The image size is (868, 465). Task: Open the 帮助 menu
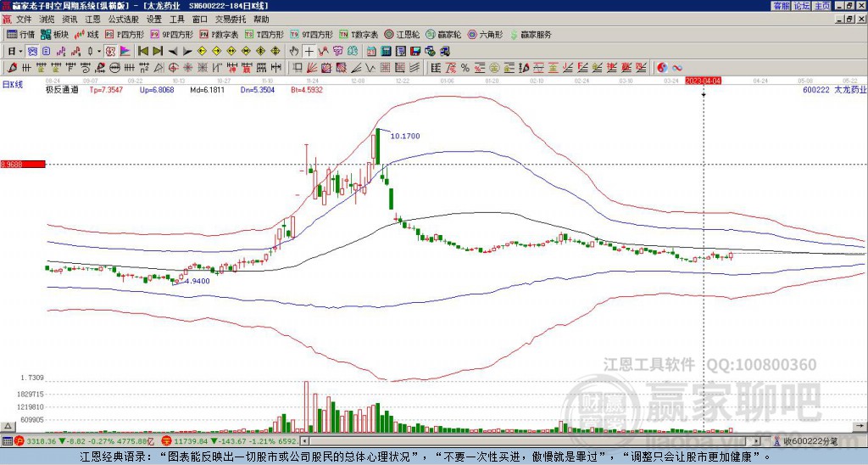261,20
